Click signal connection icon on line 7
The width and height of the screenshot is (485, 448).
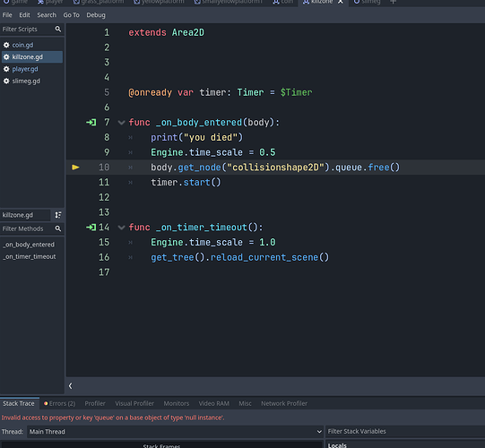coord(91,123)
